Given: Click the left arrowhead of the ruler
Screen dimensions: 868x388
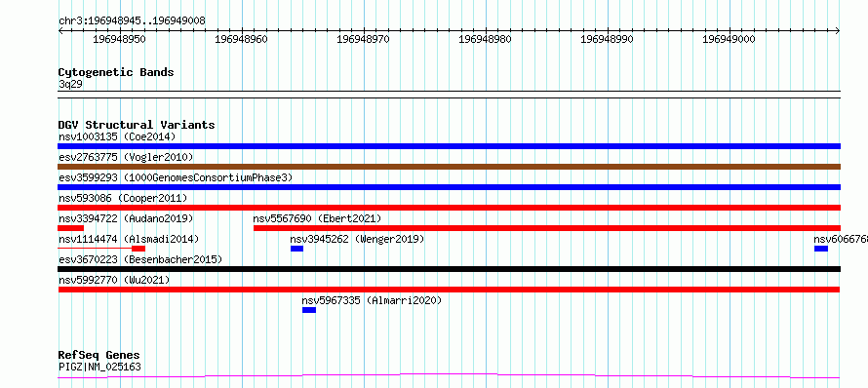Looking at the screenshot, I should (x=60, y=30).
